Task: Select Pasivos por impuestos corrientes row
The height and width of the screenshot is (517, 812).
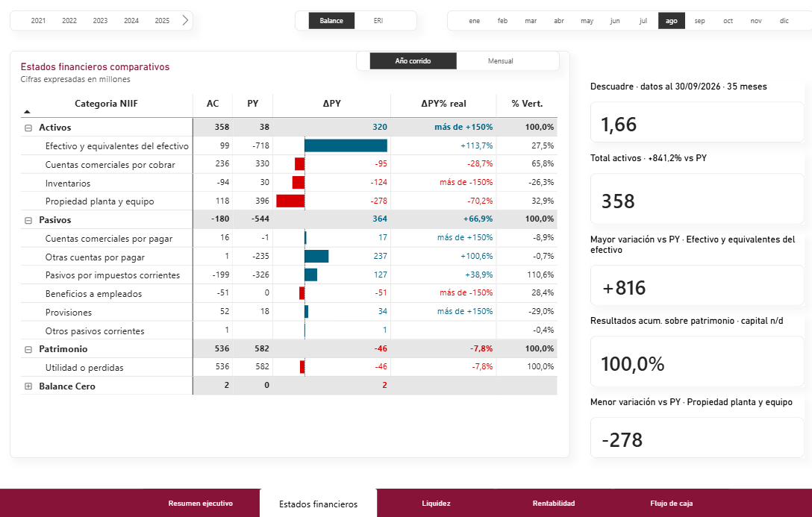Action: (x=113, y=275)
